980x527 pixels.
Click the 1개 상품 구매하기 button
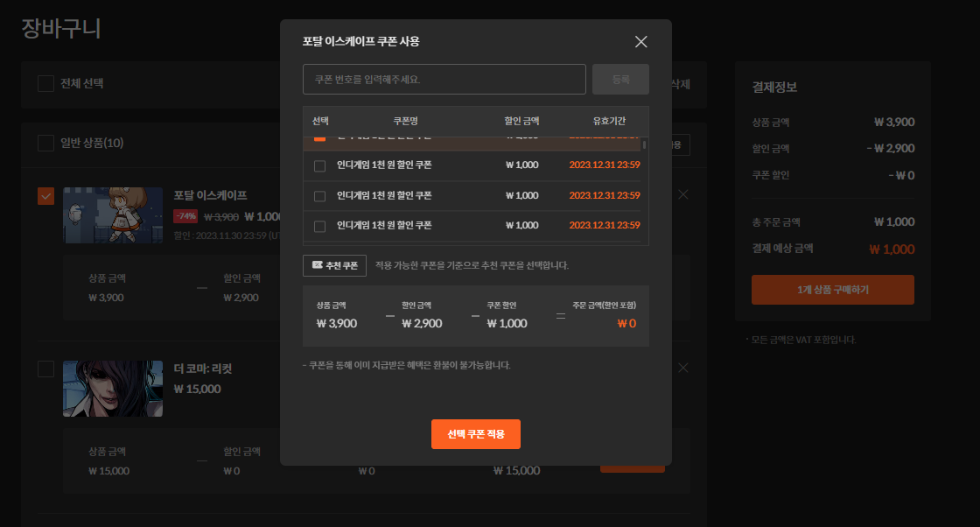point(832,289)
